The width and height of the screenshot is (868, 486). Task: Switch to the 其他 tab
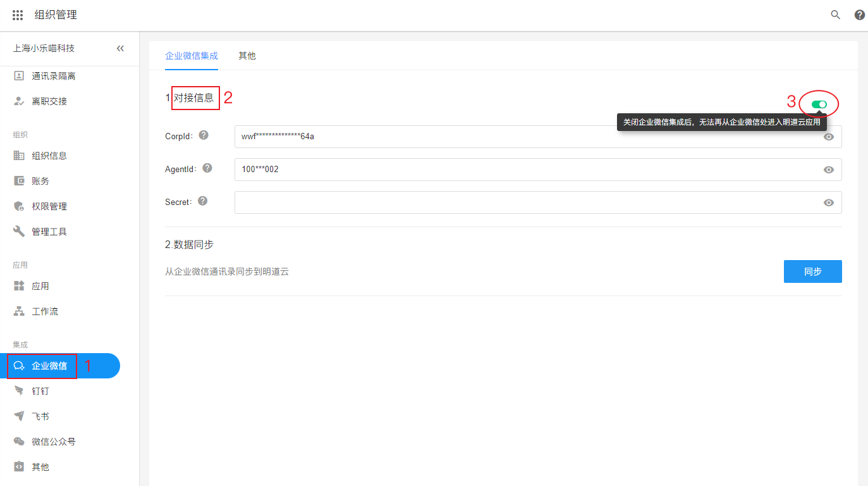247,56
